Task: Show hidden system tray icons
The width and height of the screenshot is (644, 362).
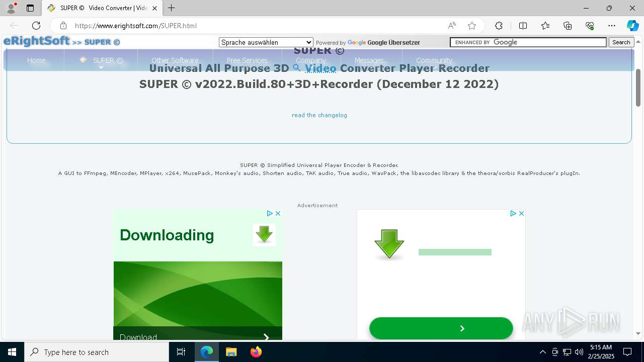Action: (542, 352)
